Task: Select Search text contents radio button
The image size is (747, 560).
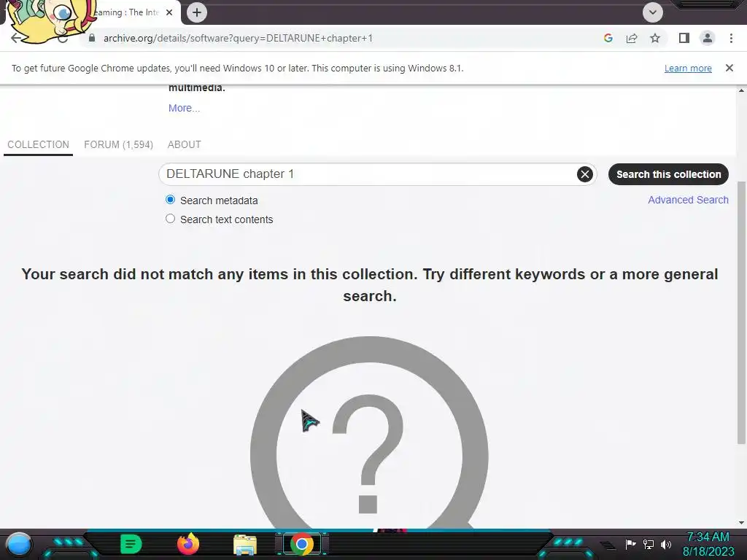Action: (x=170, y=219)
